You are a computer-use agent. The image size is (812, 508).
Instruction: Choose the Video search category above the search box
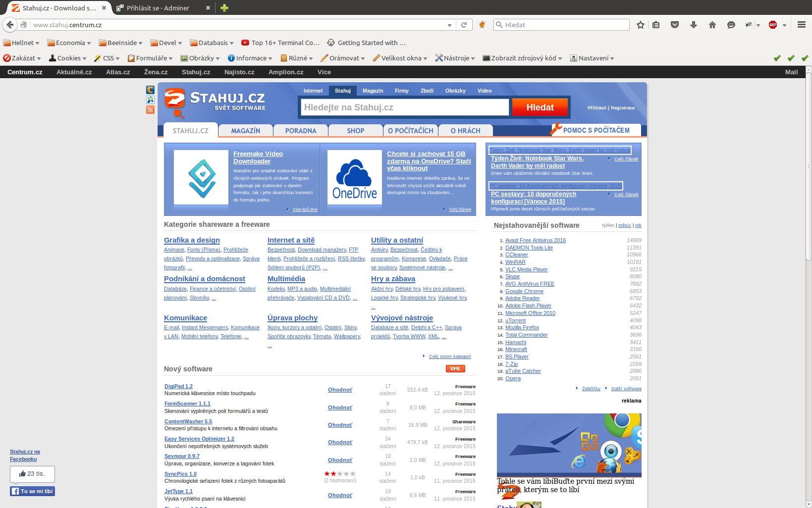pyautogui.click(x=485, y=91)
